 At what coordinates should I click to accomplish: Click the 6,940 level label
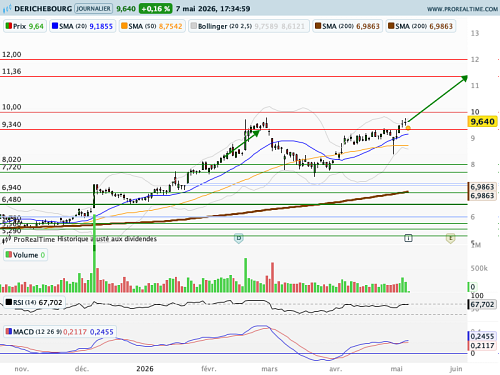tap(12, 187)
